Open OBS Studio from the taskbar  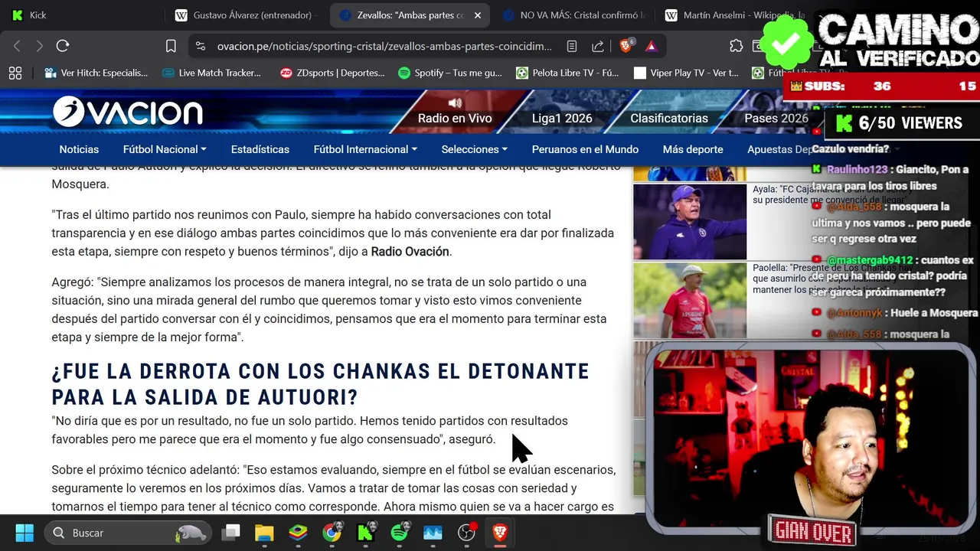click(466, 533)
